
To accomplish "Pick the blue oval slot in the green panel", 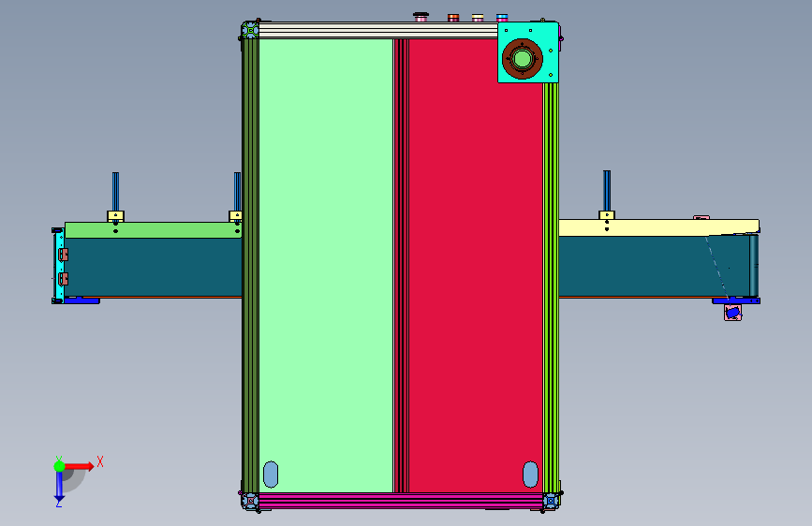I will (x=271, y=475).
